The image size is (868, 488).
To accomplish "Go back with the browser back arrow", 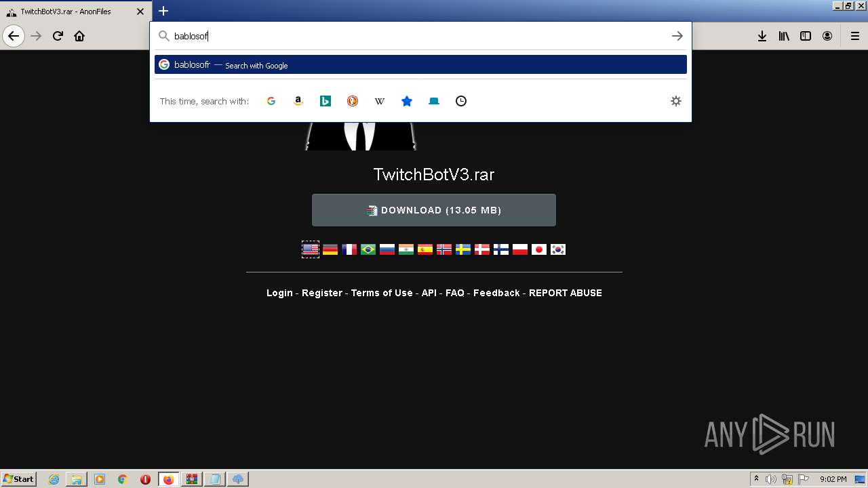I will (x=14, y=36).
